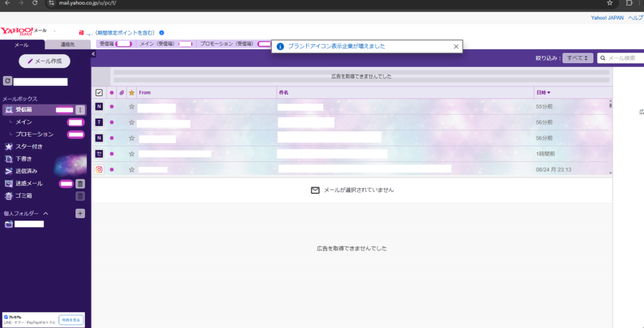Click ブランドアイコン表示企業が増えました notification link
The image size is (644, 328).
tap(336, 47)
